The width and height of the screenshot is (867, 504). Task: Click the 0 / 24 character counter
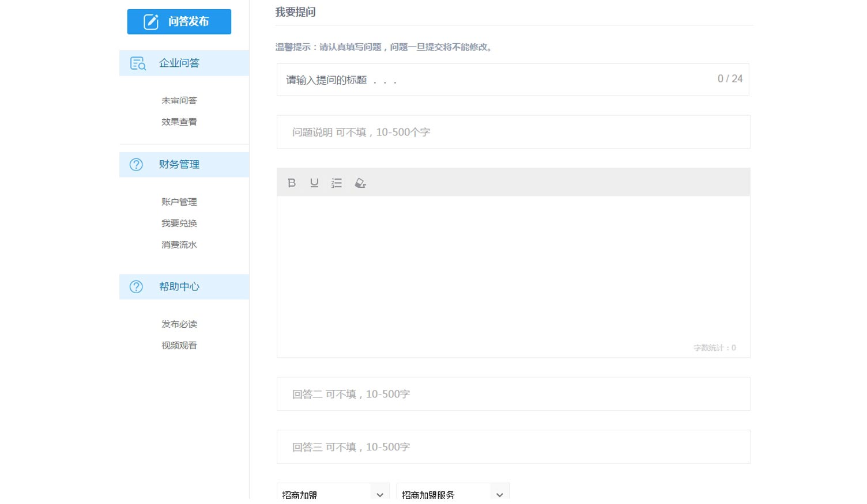[730, 79]
